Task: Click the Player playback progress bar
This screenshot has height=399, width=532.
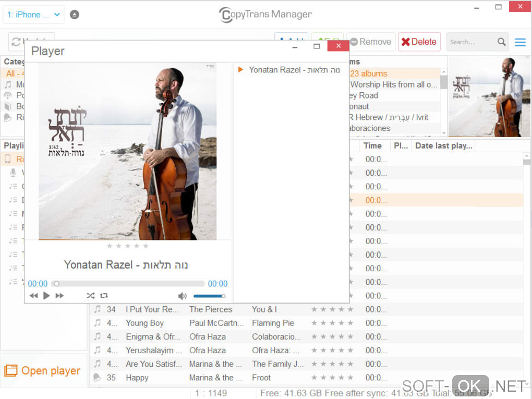Action: pos(128,284)
